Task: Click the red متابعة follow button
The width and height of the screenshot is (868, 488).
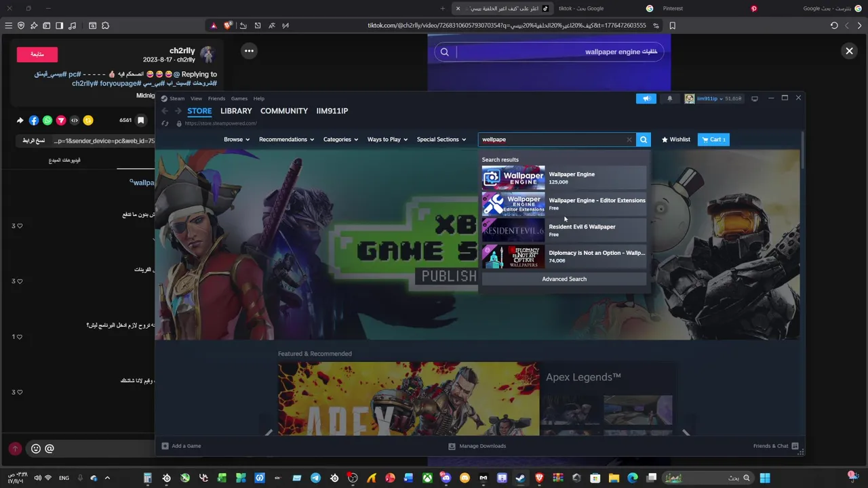Action: point(37,54)
